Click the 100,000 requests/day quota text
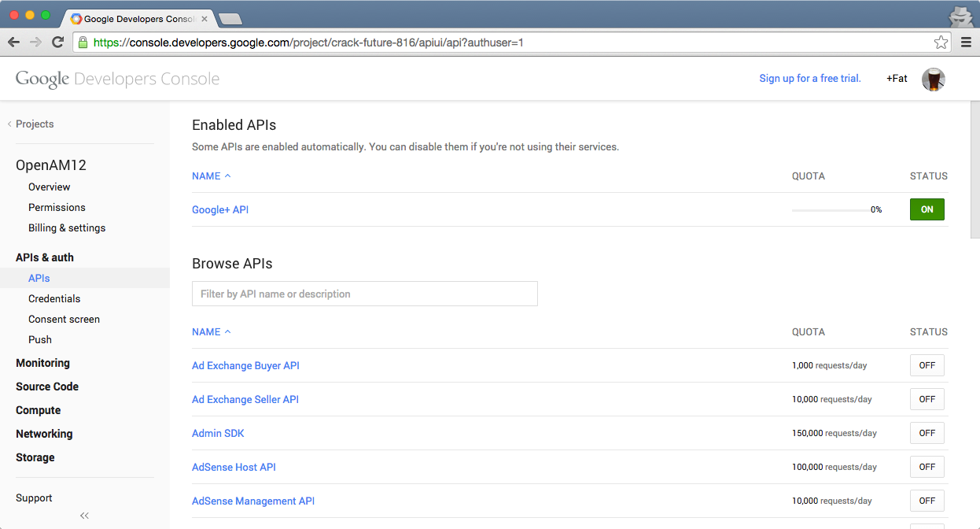Screen dimensions: 980x529 834,467
